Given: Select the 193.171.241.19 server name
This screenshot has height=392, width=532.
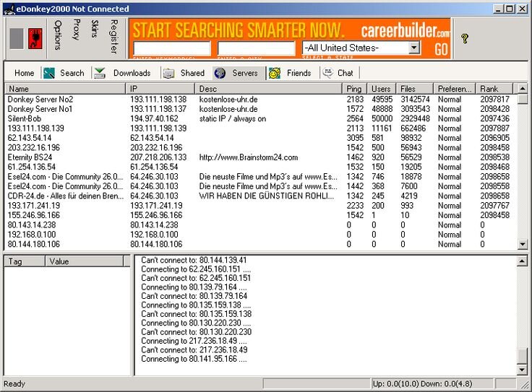Looking at the screenshot, I should (x=33, y=205).
